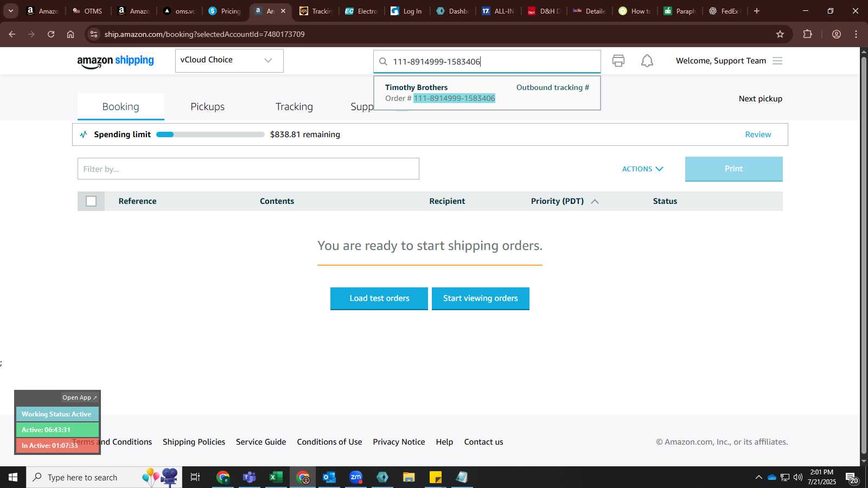Sort by the Reference column header
Viewport: 868px width, 488px height.
coord(137,201)
